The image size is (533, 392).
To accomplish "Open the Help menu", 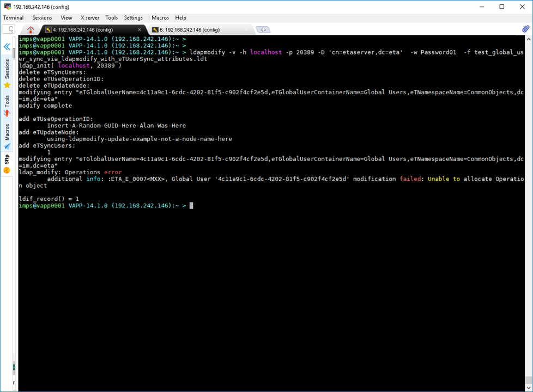I will [180, 17].
